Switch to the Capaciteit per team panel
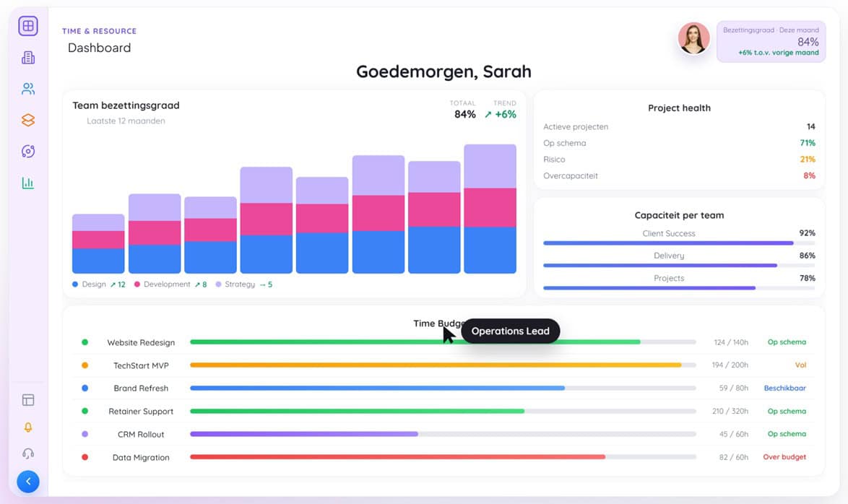Image resolution: width=848 pixels, height=504 pixels. [679, 214]
